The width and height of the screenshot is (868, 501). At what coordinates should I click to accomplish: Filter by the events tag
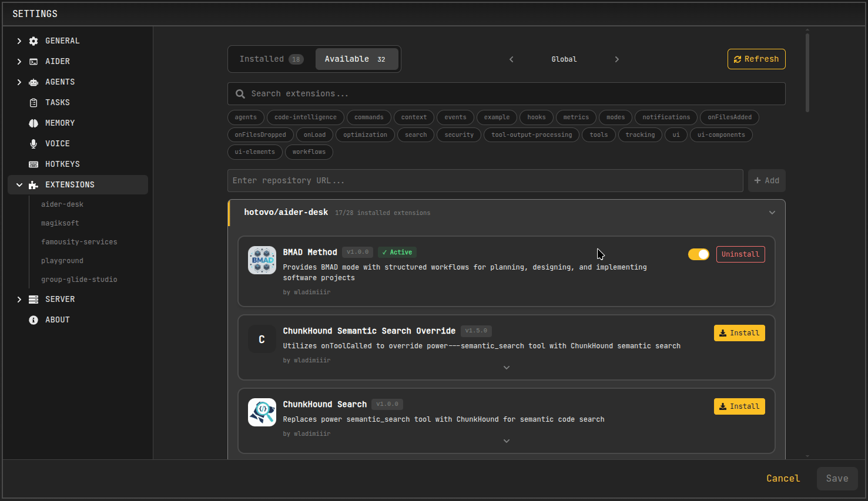tap(455, 117)
